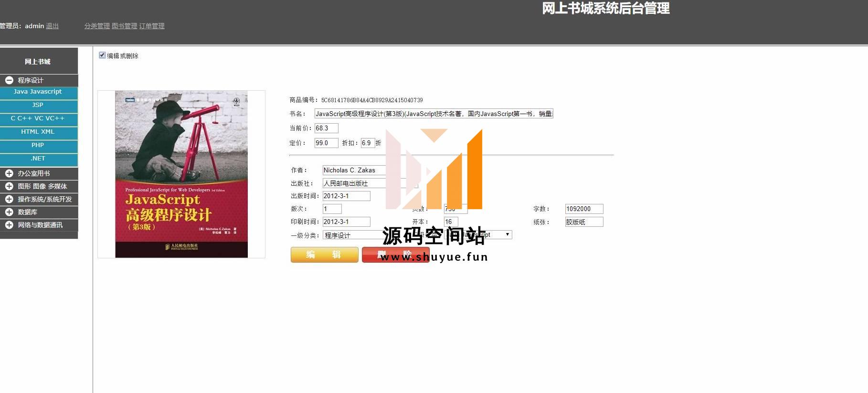868x393 pixels.
Task: Click the 字数 field showing 1092000
Action: point(584,209)
